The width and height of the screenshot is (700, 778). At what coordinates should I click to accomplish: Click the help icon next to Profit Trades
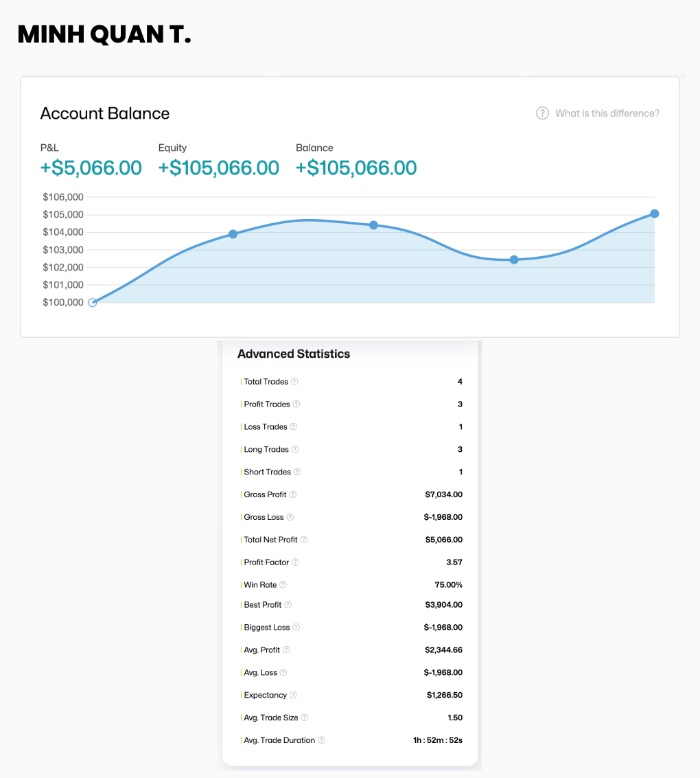pos(296,404)
